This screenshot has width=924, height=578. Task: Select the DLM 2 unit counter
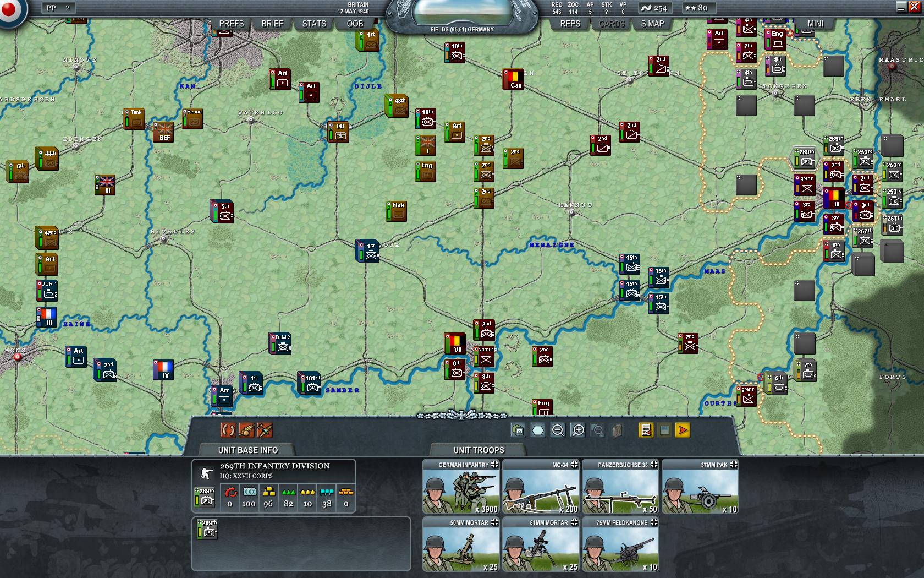tap(280, 343)
